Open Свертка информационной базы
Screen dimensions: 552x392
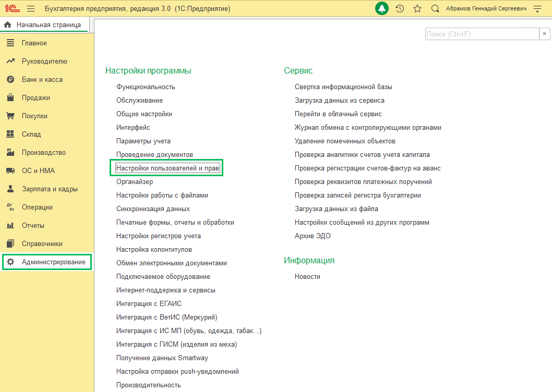coord(343,87)
